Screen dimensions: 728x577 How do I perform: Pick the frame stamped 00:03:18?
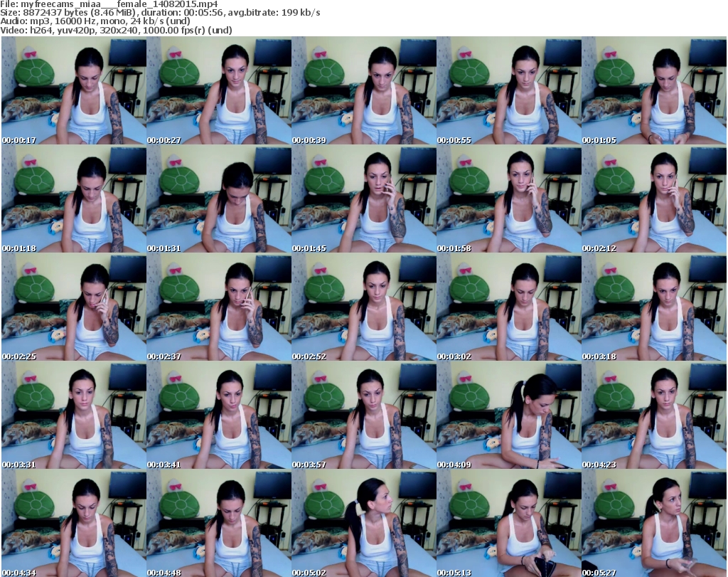pyautogui.click(x=654, y=307)
